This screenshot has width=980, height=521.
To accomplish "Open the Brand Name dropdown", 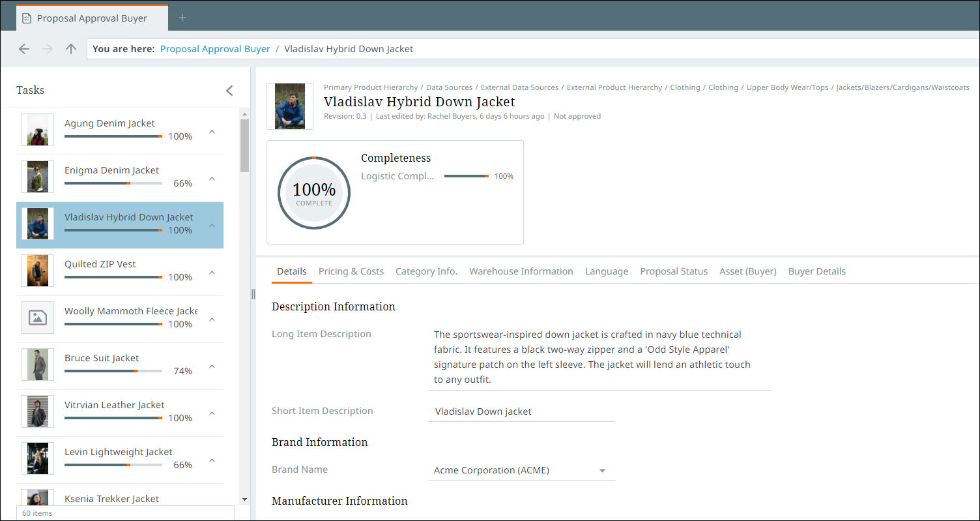I will click(x=602, y=471).
